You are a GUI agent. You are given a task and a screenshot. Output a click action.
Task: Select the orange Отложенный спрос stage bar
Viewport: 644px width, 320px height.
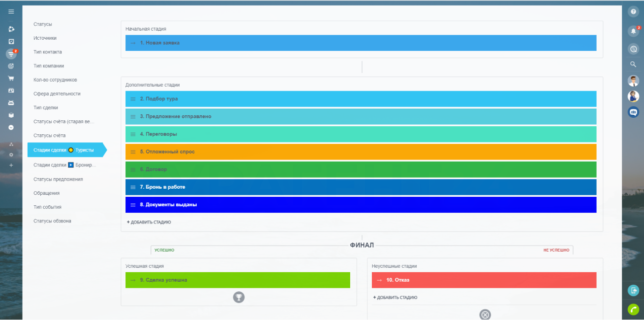(x=360, y=151)
